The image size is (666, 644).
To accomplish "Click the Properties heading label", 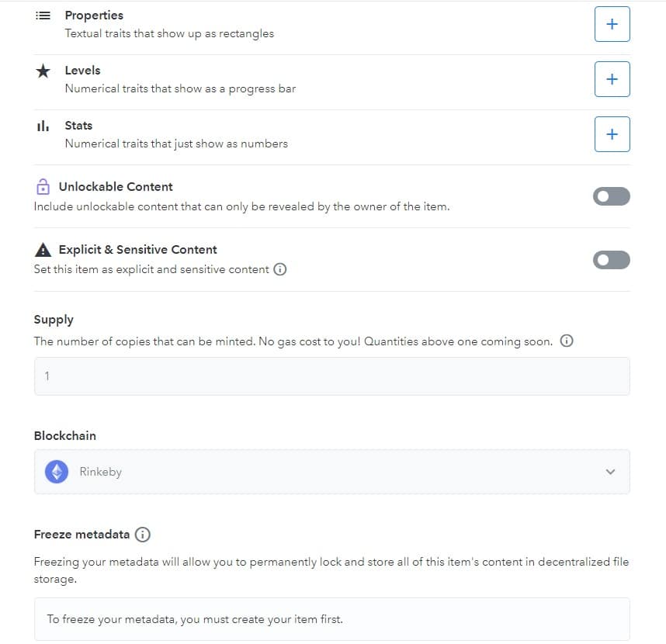I will click(x=94, y=16).
